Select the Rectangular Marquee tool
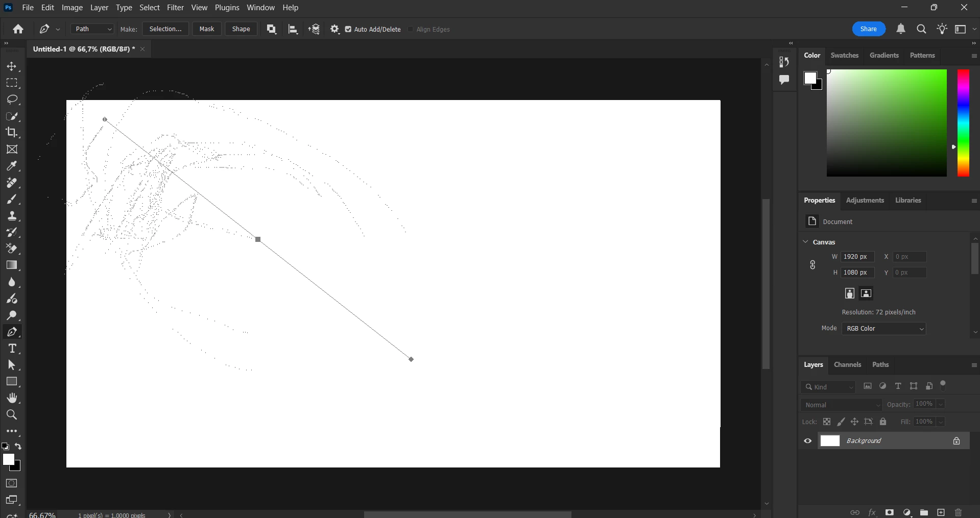Image resolution: width=980 pixels, height=518 pixels. (x=12, y=83)
